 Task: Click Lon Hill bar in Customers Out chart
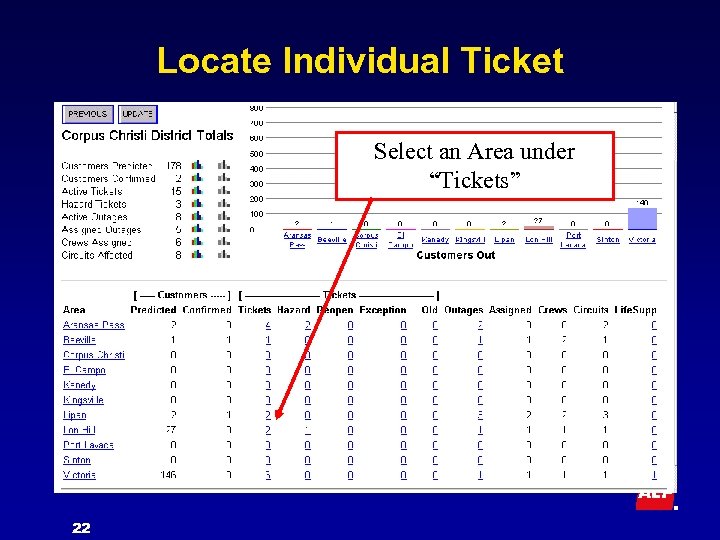point(539,227)
